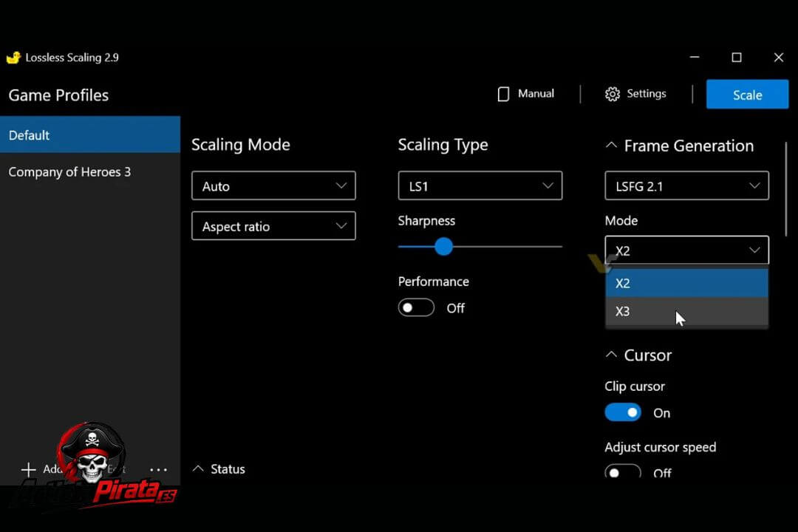Viewport: 798px width, 532px height.
Task: Open the Settings gear icon
Action: tap(613, 94)
